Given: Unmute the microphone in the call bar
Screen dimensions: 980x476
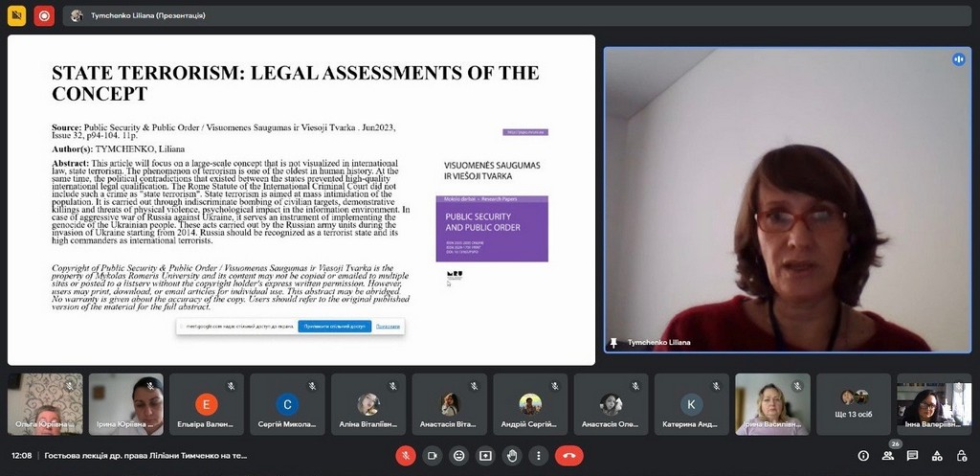Looking at the screenshot, I should (x=406, y=456).
